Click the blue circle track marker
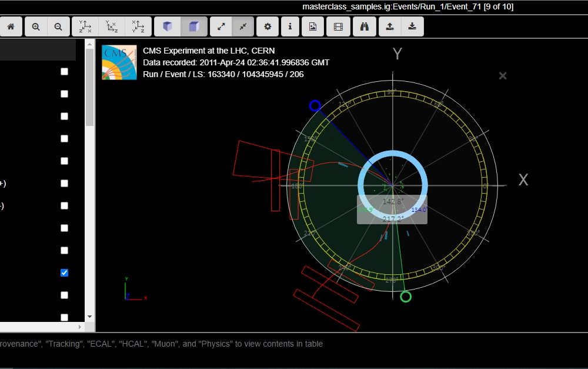Screen dimensions: 588x369 pos(315,106)
